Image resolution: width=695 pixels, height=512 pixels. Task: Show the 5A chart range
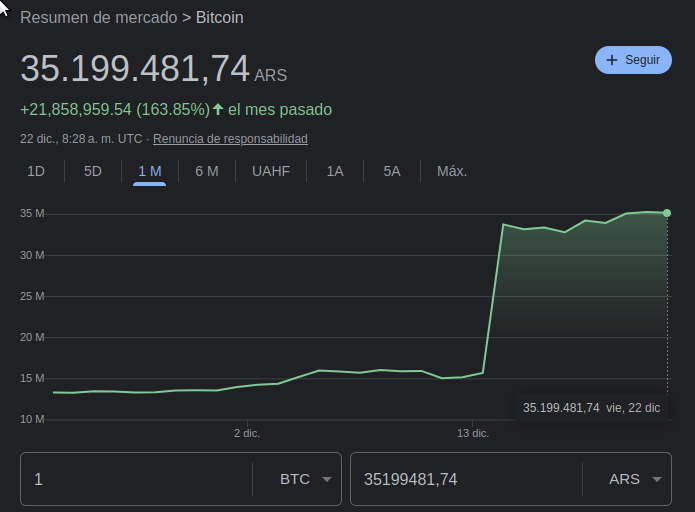392,172
